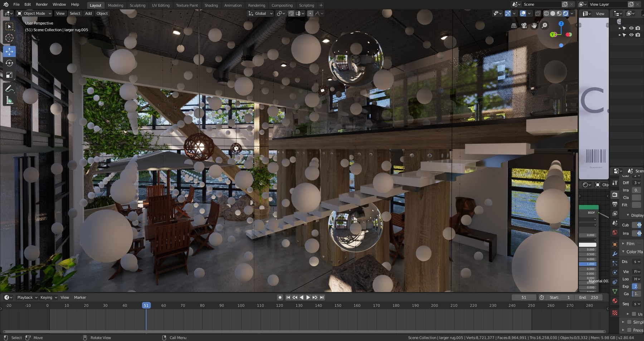Switch to the Shading workspace tab
The height and width of the screenshot is (341, 644).
point(211,5)
